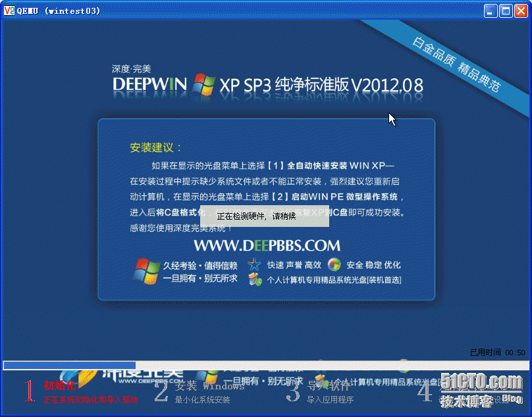Click step number 1 in red
The width and height of the screenshot is (532, 417).
pos(30,391)
